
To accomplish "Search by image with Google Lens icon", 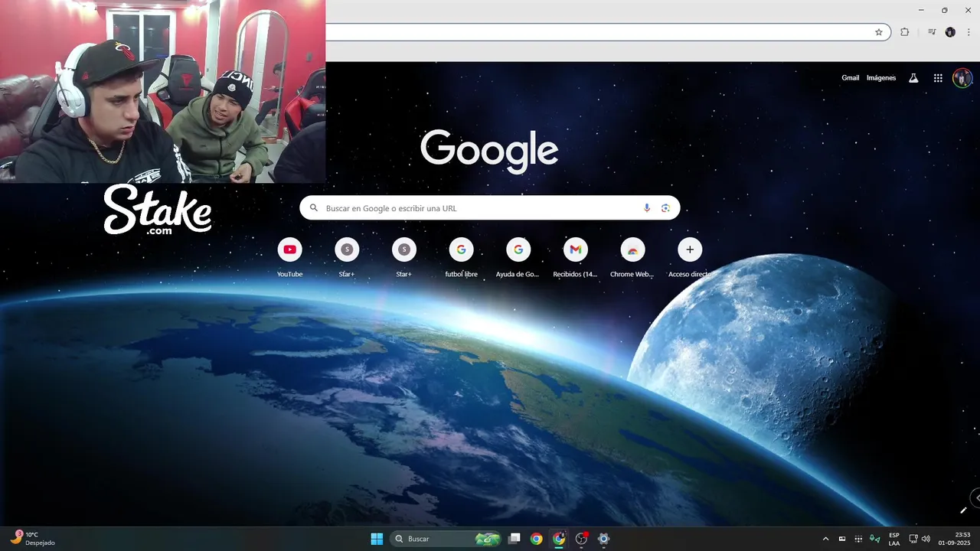I will pyautogui.click(x=665, y=208).
